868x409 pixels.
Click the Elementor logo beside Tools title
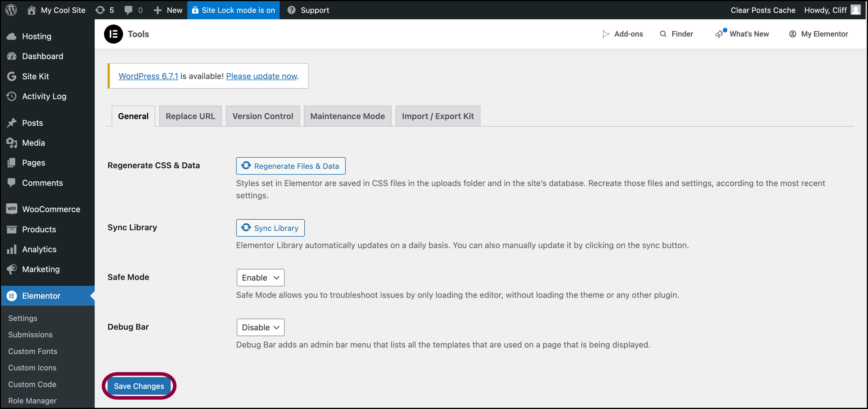coord(114,34)
